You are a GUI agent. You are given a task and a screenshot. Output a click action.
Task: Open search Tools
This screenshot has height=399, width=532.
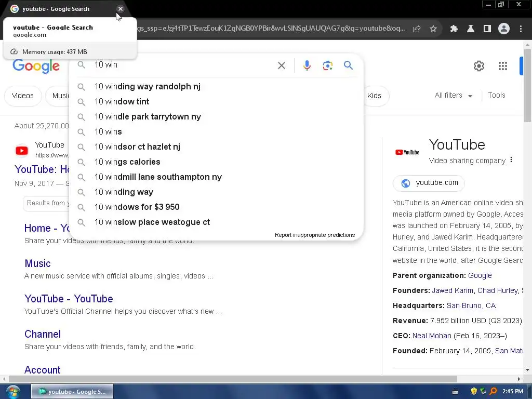pos(496,96)
